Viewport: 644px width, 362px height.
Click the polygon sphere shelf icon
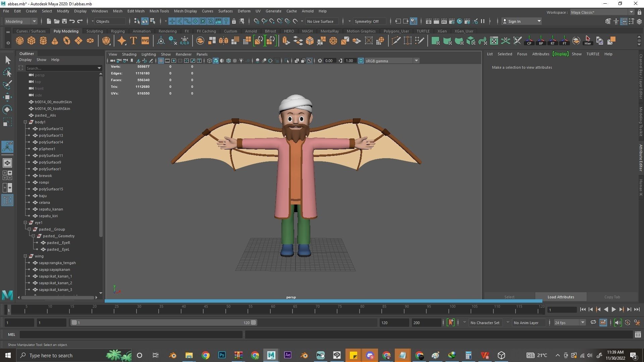coord(20,41)
